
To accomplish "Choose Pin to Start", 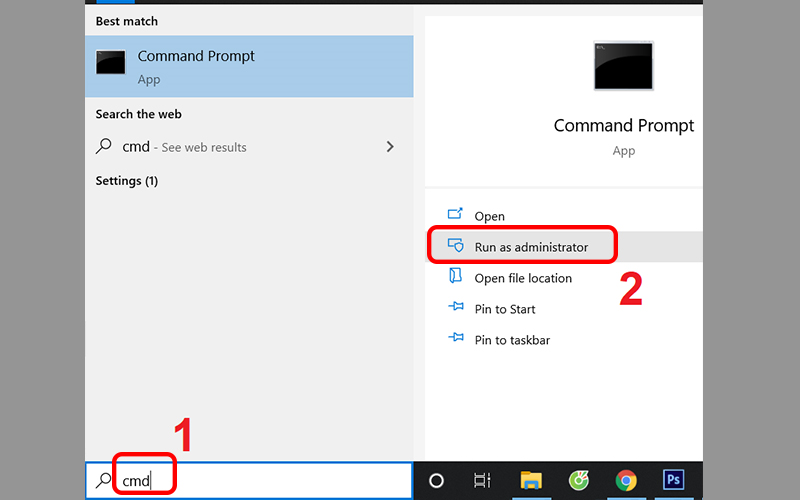I will (505, 309).
